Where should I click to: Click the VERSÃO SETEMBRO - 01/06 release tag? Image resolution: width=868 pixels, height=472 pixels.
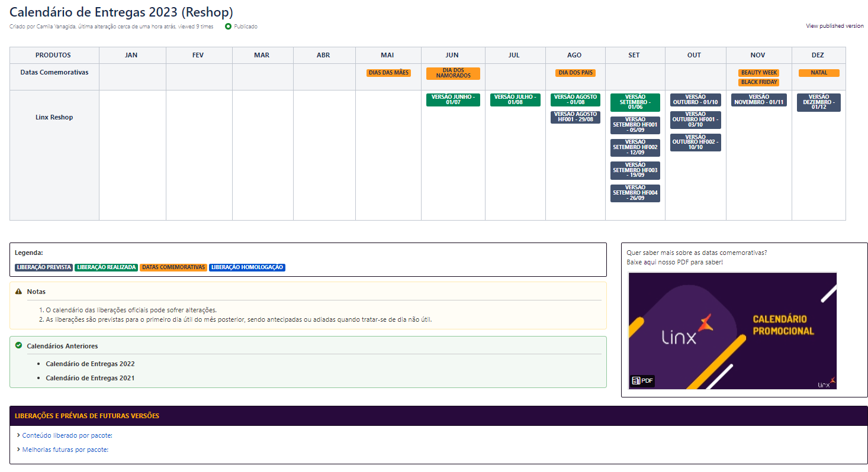(635, 102)
